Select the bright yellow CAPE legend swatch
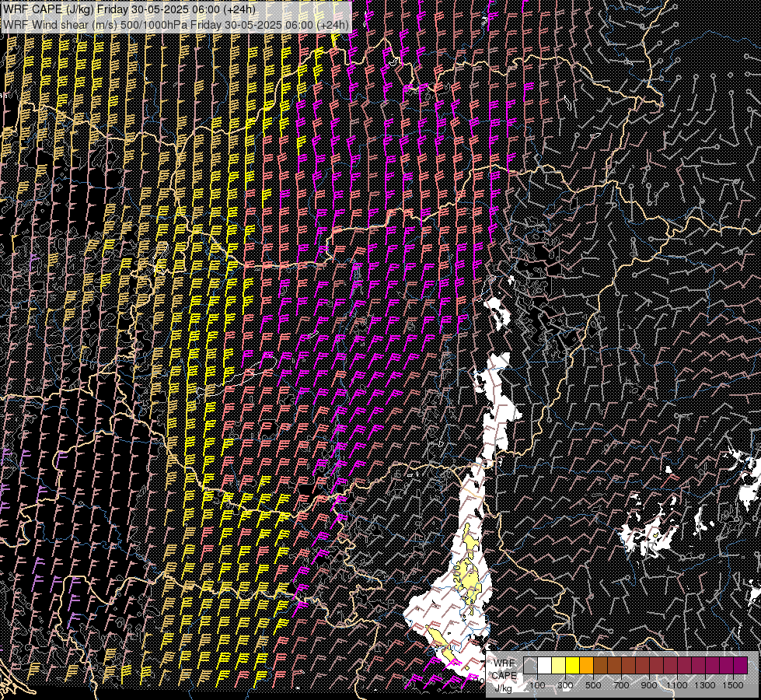The width and height of the screenshot is (761, 700). [573, 666]
